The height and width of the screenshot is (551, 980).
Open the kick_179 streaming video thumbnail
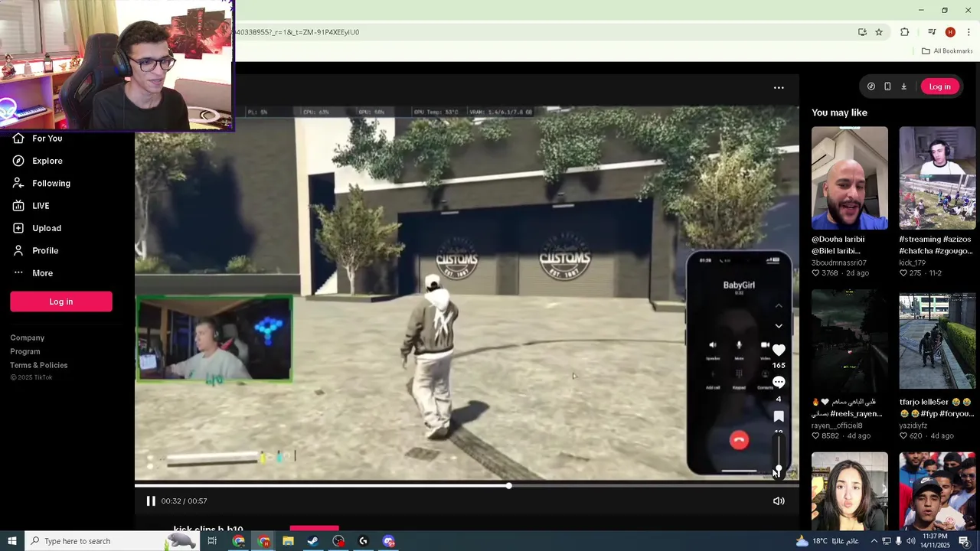(x=937, y=178)
